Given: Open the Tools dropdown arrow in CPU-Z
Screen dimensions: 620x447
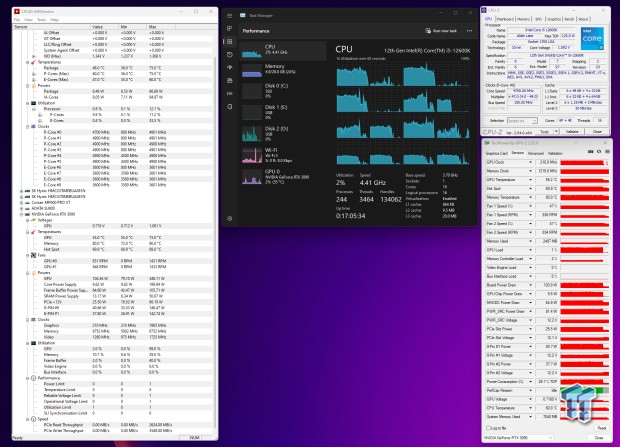Looking at the screenshot, I should pyautogui.click(x=556, y=131).
